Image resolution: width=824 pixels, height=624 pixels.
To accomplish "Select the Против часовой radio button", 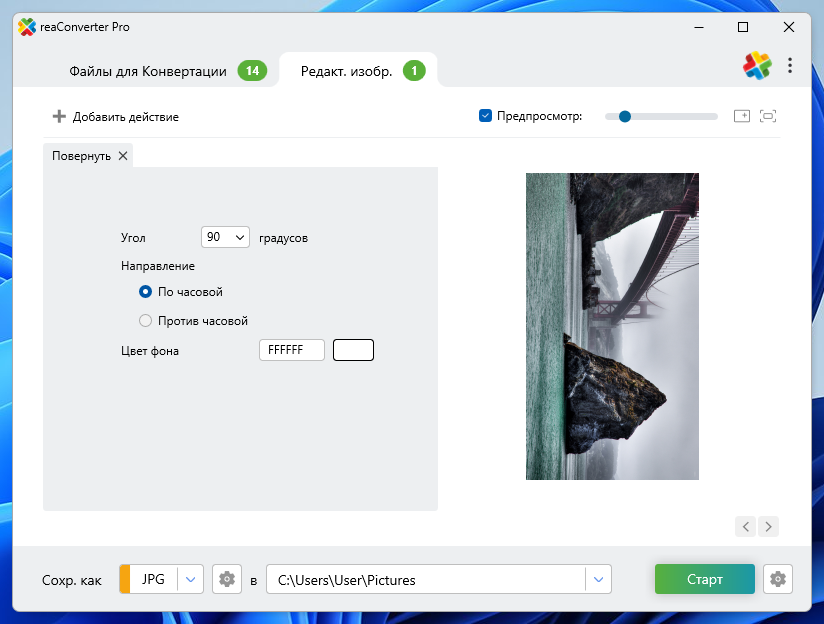I will point(146,321).
